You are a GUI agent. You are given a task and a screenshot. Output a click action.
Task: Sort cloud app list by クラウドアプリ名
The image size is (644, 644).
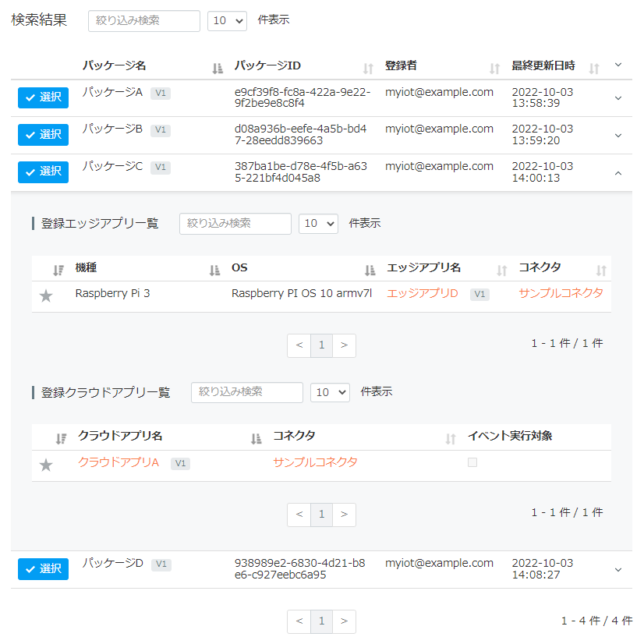coord(256,439)
